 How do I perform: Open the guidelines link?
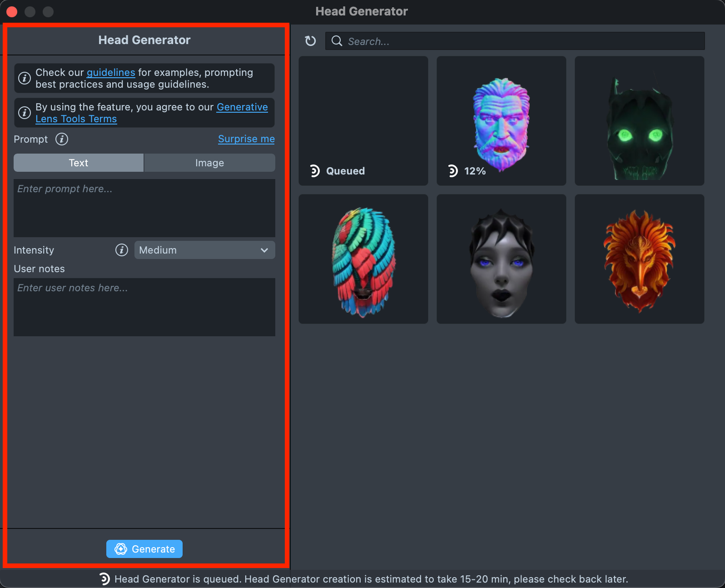[x=111, y=72]
